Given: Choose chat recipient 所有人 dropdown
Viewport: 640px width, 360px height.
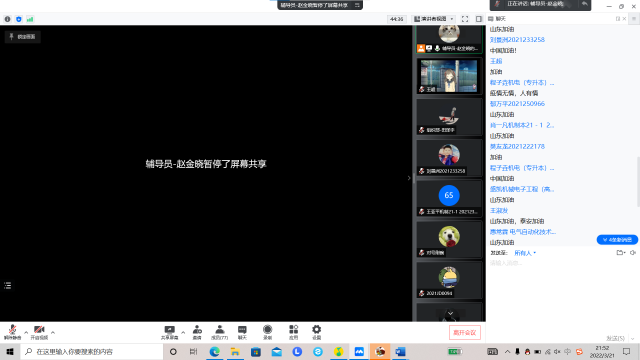Looking at the screenshot, I should tap(525, 253).
